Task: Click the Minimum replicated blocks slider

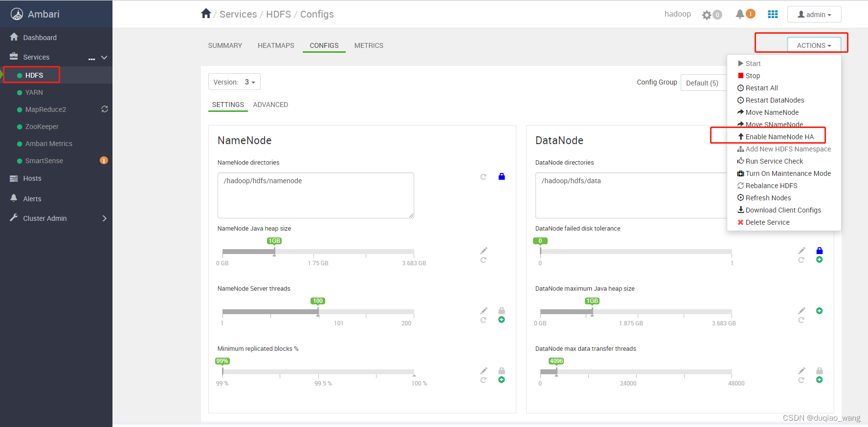Action: tap(318, 372)
